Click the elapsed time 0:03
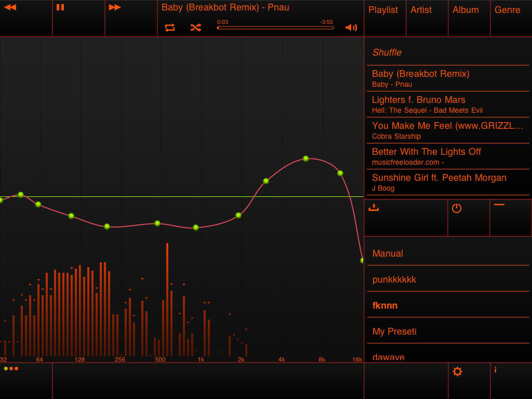 tap(222, 22)
